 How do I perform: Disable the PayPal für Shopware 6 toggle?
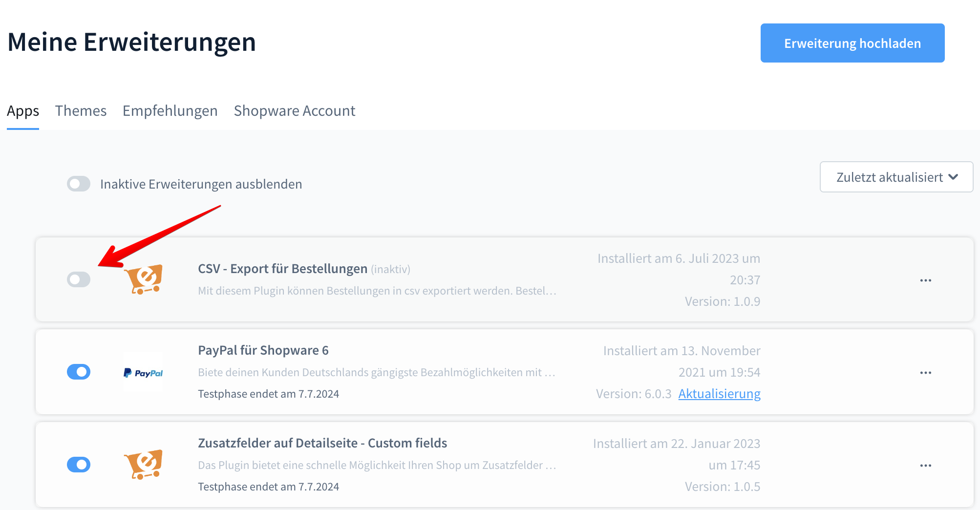pos(79,372)
